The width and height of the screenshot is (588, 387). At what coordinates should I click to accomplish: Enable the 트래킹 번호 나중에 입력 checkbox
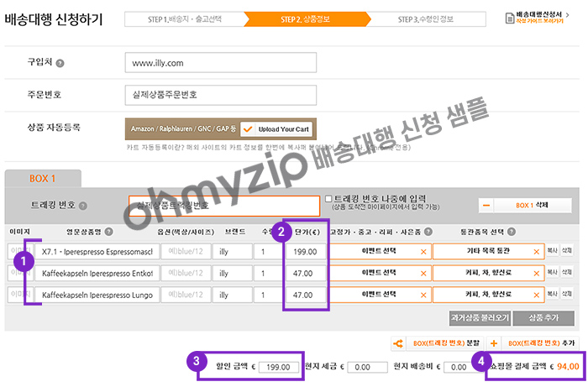click(329, 199)
